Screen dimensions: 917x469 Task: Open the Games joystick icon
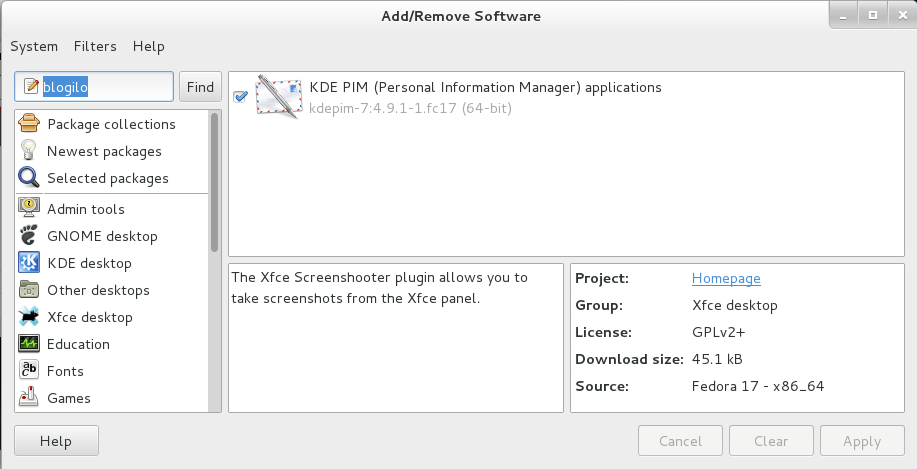click(x=29, y=397)
